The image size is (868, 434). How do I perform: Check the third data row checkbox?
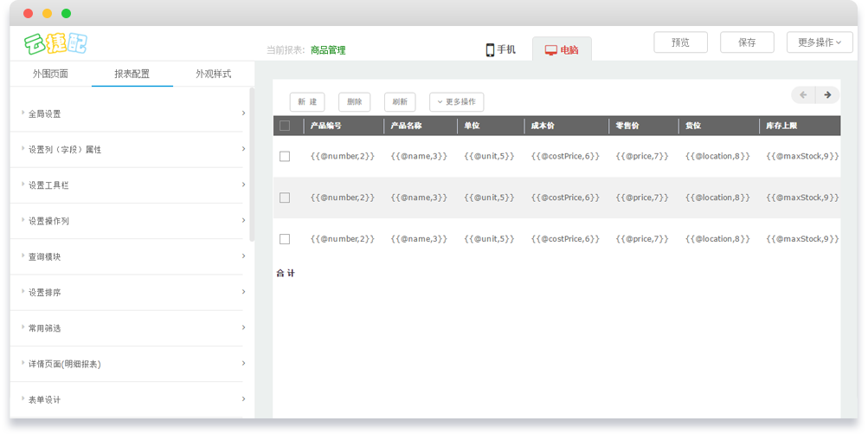285,239
